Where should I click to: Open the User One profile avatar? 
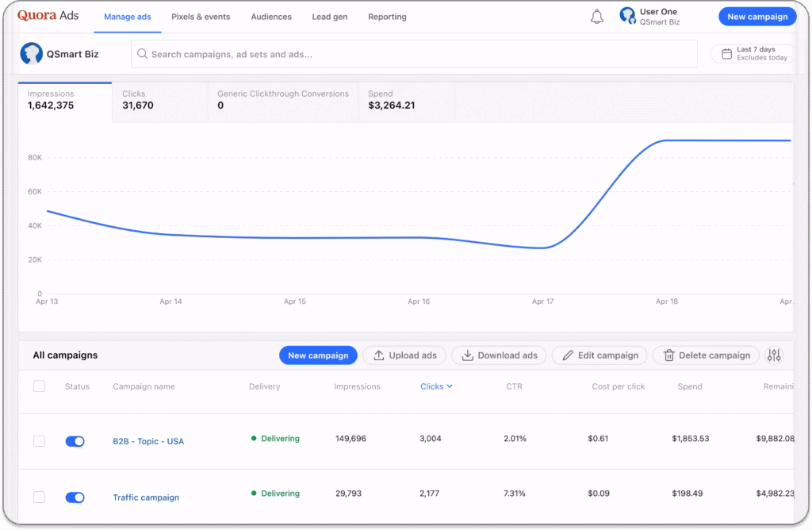pyautogui.click(x=627, y=16)
